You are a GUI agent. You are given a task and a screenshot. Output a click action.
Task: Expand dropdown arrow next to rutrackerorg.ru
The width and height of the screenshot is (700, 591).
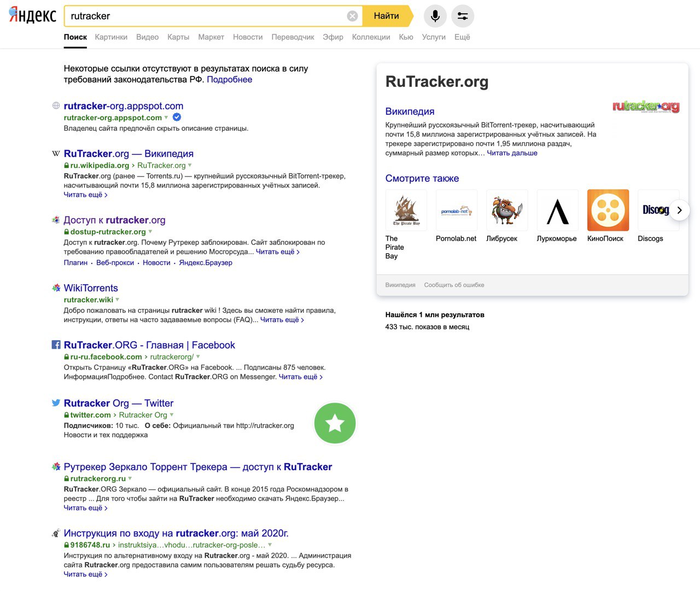[130, 478]
